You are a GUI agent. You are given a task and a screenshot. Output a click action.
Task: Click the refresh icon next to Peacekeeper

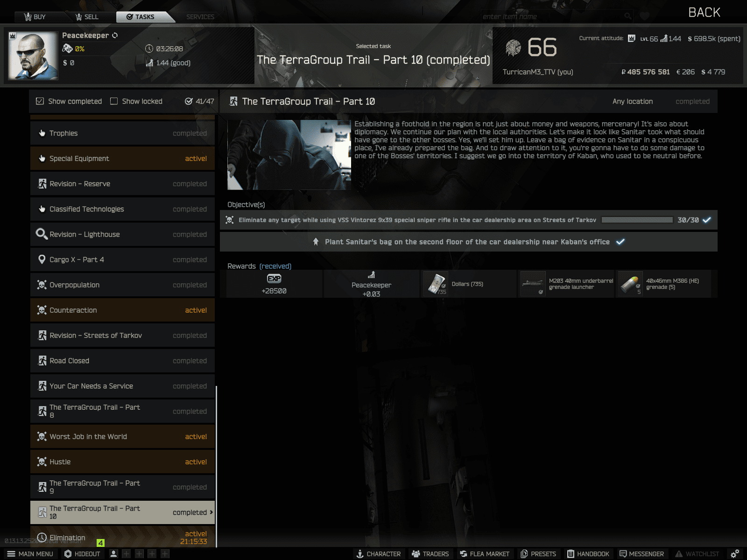tap(115, 35)
